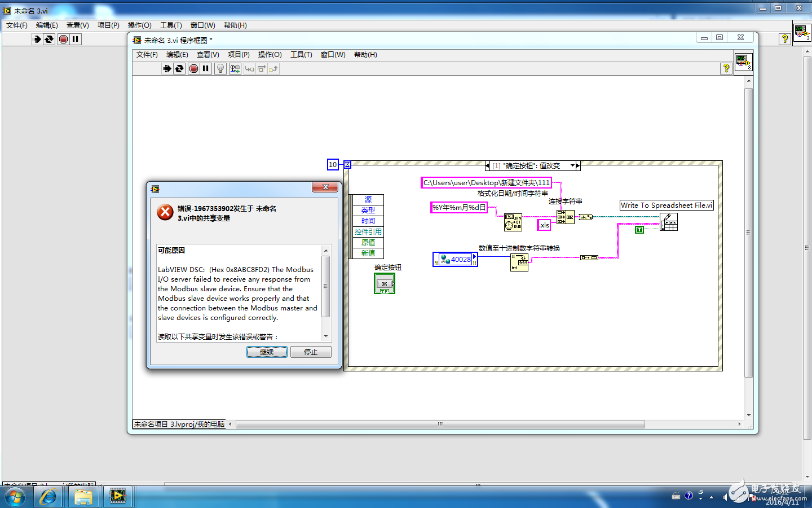
Task: Select 新值 event data node
Action: [x=368, y=253]
